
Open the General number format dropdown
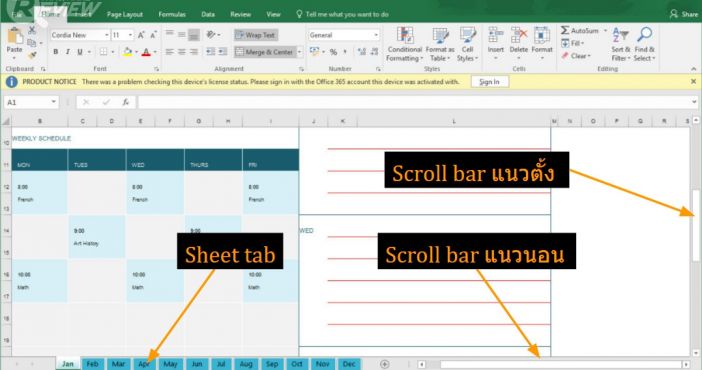coord(376,35)
